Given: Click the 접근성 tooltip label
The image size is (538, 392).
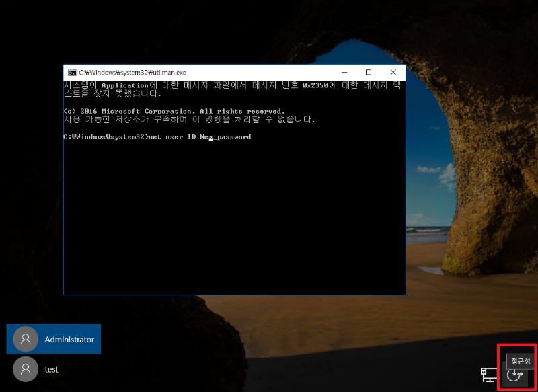Looking at the screenshot, I should (x=520, y=361).
